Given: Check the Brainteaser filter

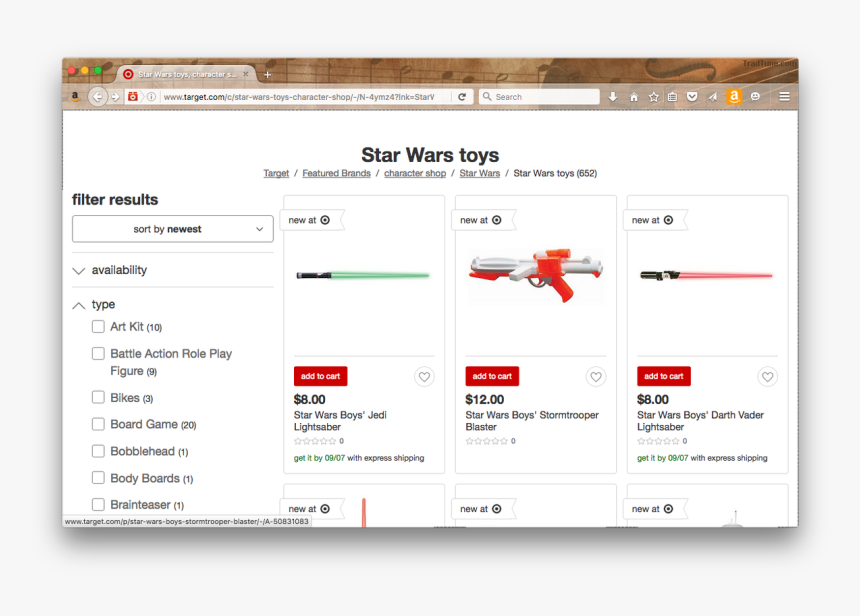Looking at the screenshot, I should click(98, 504).
